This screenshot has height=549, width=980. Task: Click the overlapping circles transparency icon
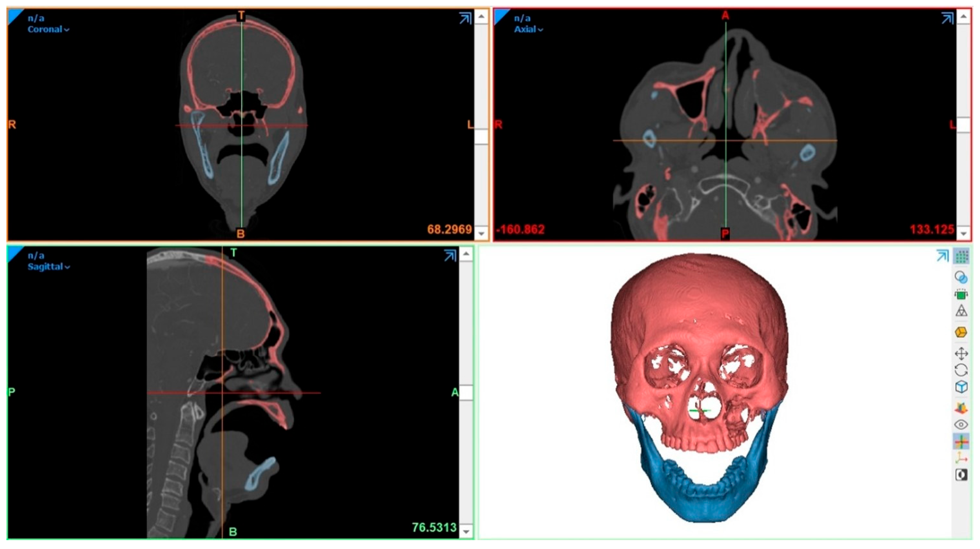click(961, 277)
